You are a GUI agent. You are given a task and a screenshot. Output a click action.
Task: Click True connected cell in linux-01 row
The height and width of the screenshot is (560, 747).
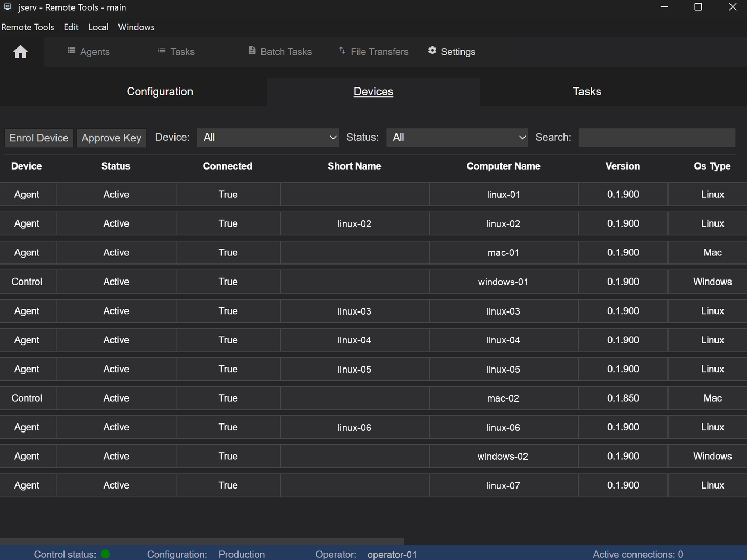228,195
